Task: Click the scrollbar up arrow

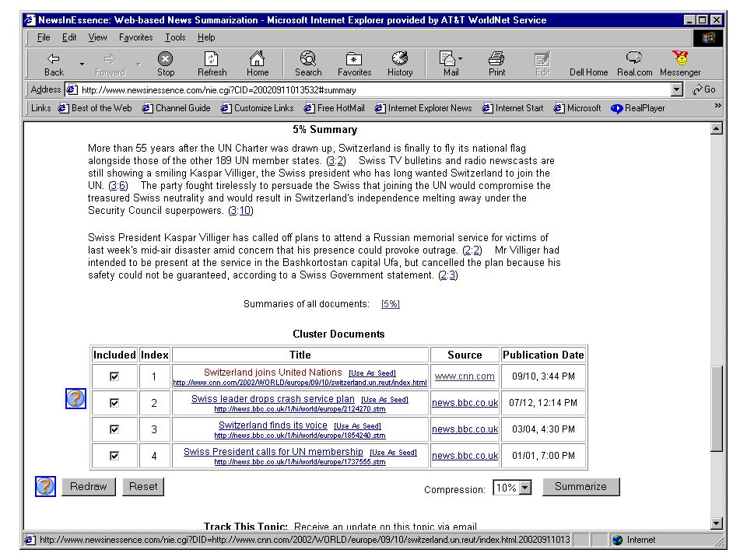Action: point(716,128)
